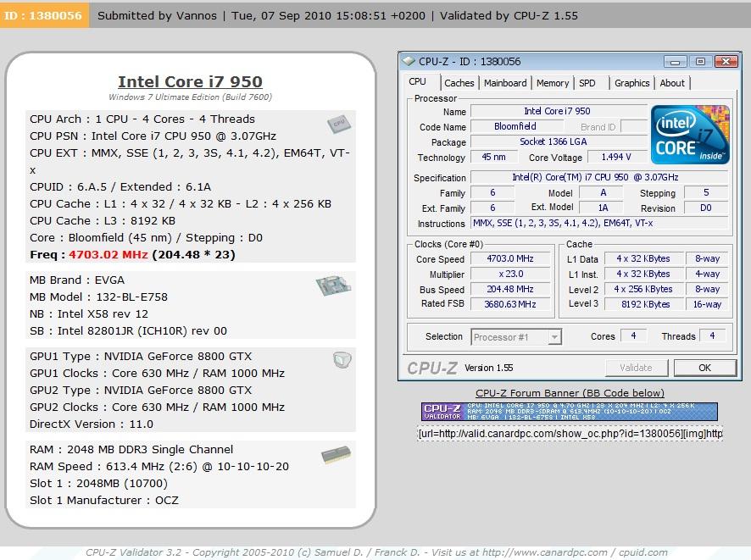Switch to the Caches tab
The image size is (751, 560).
click(x=459, y=83)
